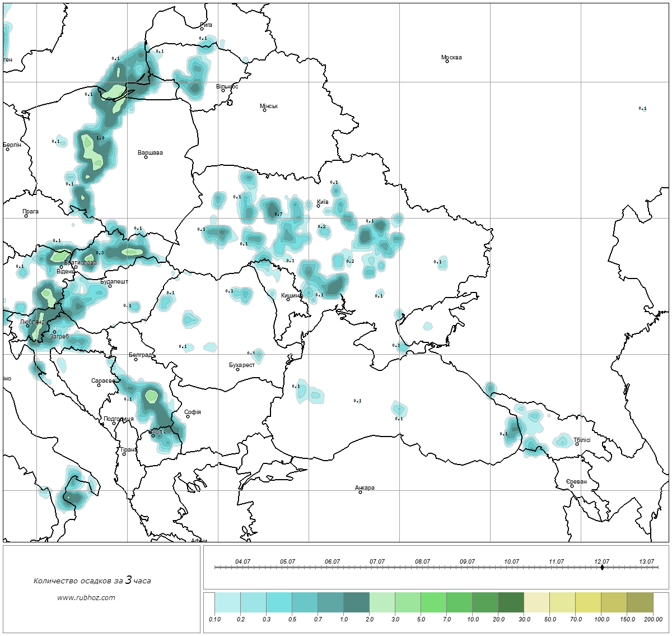Click the current position diamond on timeline
Image resolution: width=672 pixels, height=636 pixels.
pyautogui.click(x=602, y=567)
